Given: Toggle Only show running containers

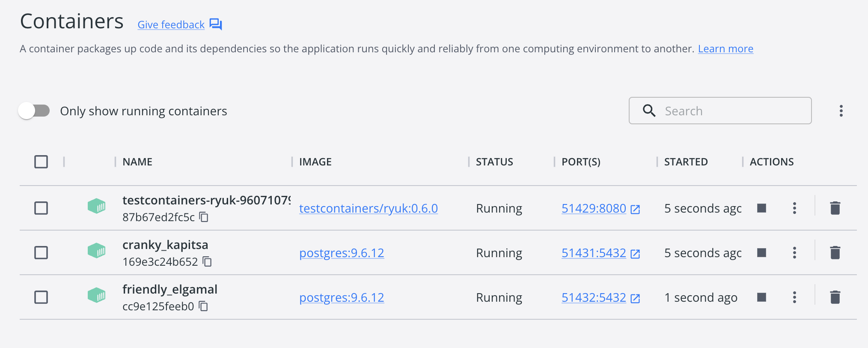Looking at the screenshot, I should (x=34, y=111).
